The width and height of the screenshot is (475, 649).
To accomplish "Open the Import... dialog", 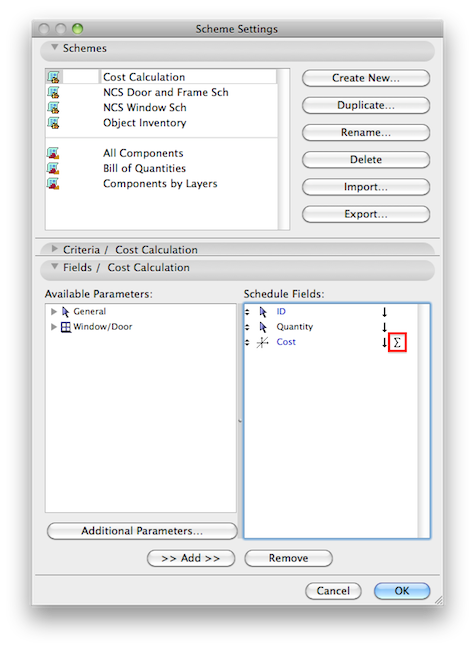I will [366, 187].
